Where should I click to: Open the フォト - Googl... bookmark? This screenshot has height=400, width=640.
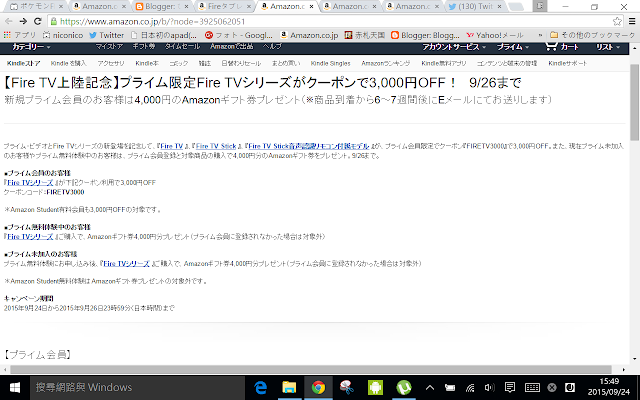click(x=239, y=35)
